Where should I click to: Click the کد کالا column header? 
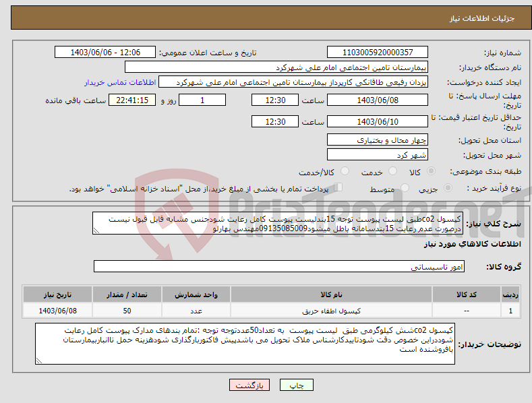click(467, 294)
